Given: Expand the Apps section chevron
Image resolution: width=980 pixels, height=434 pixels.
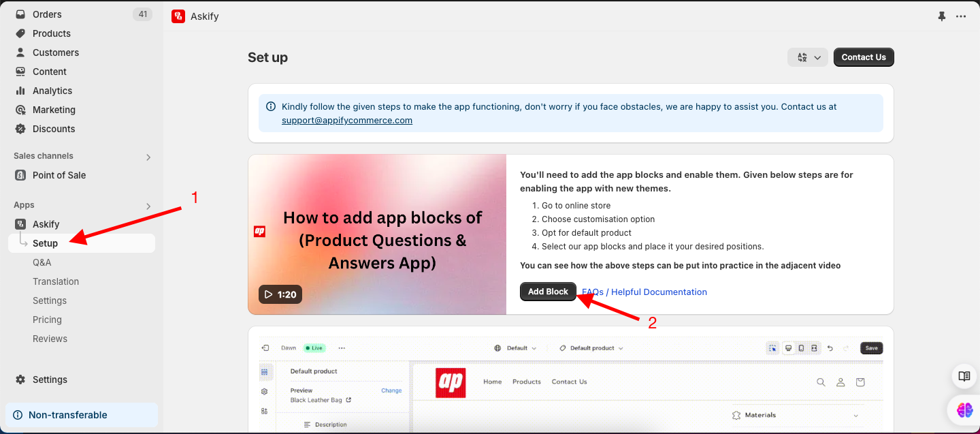Looking at the screenshot, I should point(148,206).
